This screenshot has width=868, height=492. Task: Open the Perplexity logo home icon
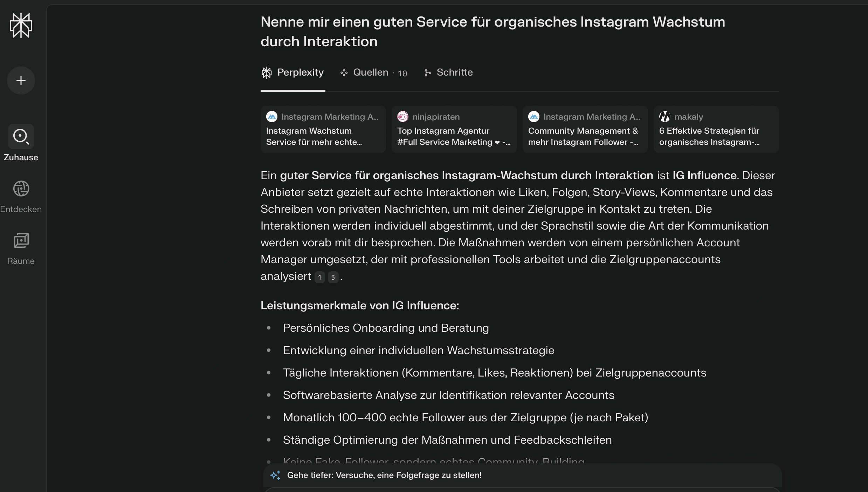21,25
